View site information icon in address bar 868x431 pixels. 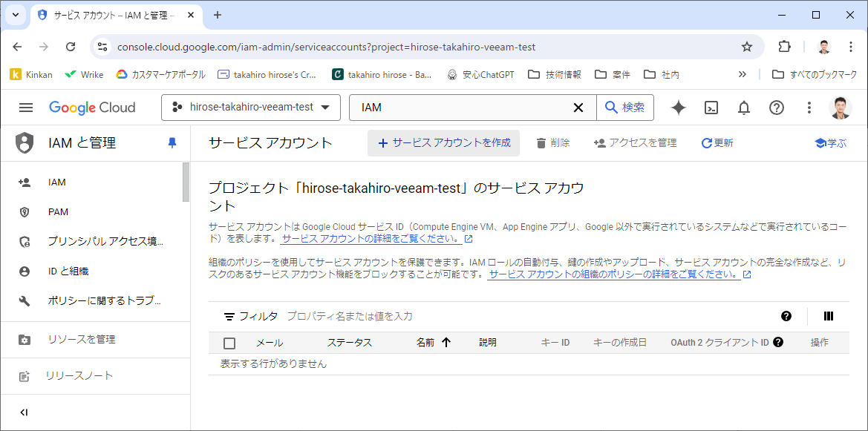click(102, 47)
